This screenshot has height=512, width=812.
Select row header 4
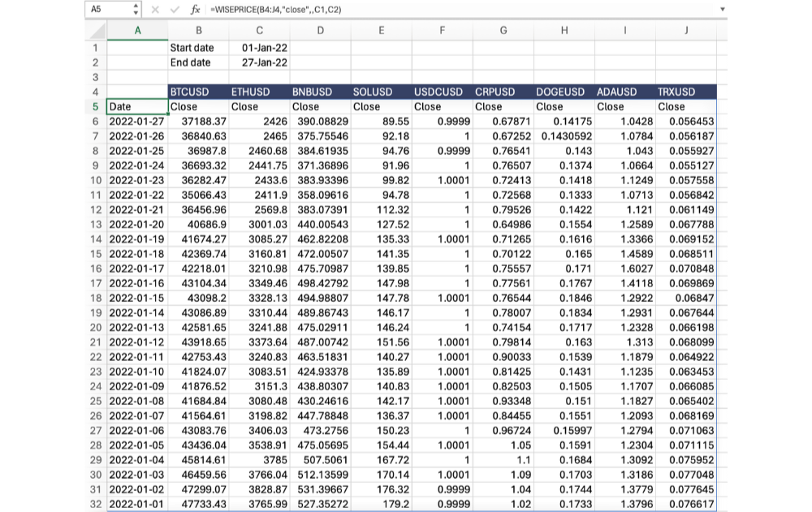coord(94,92)
